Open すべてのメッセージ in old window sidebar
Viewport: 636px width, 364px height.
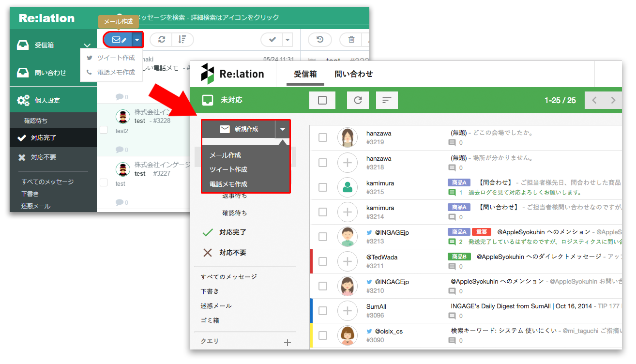47,182
